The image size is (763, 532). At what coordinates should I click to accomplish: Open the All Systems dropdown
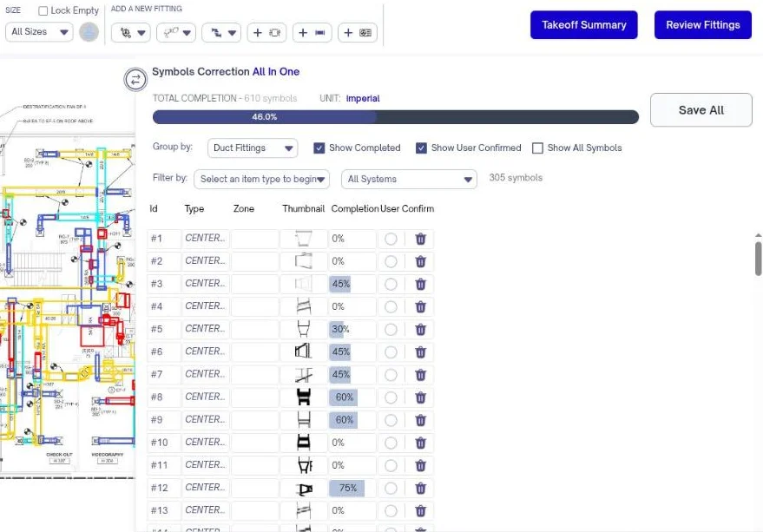[409, 179]
